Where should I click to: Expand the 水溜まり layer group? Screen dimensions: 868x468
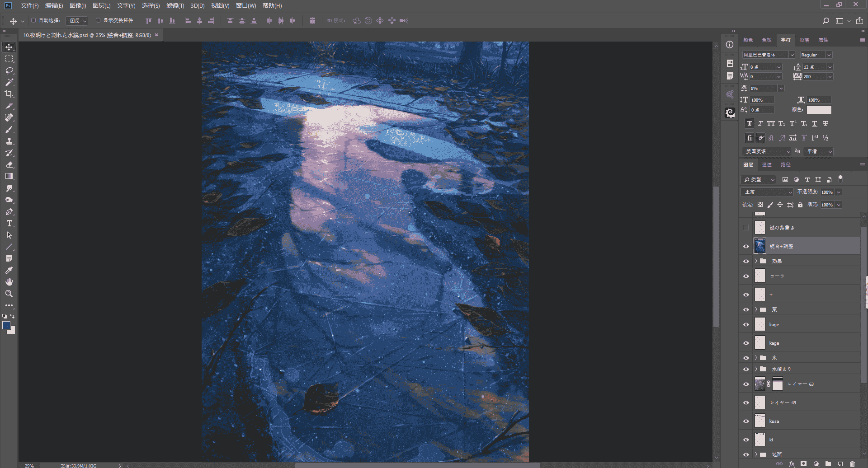point(756,369)
